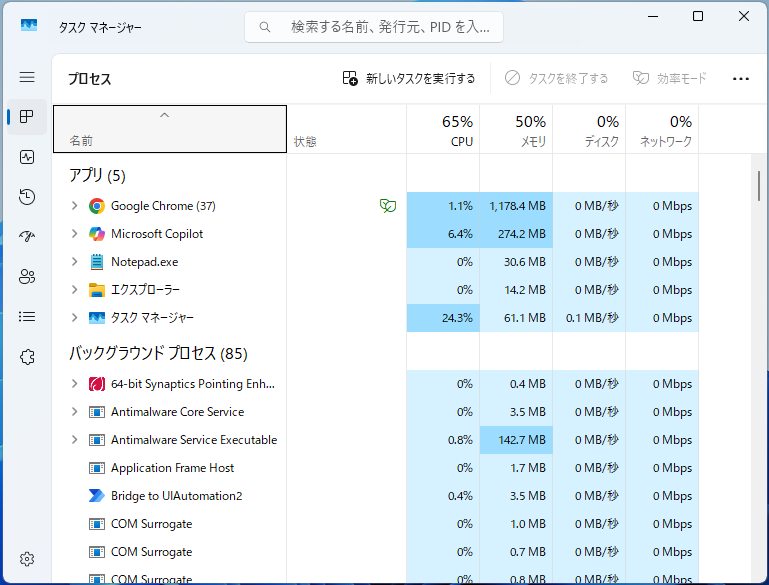Select the first COM Surrogate row
Image resolution: width=769 pixels, height=585 pixels.
(375, 524)
